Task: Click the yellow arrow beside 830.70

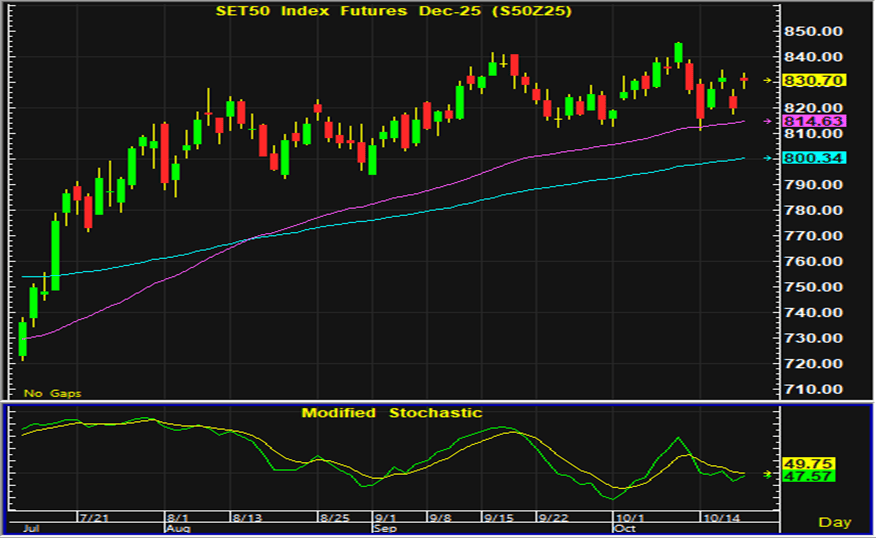Action: tap(768, 80)
